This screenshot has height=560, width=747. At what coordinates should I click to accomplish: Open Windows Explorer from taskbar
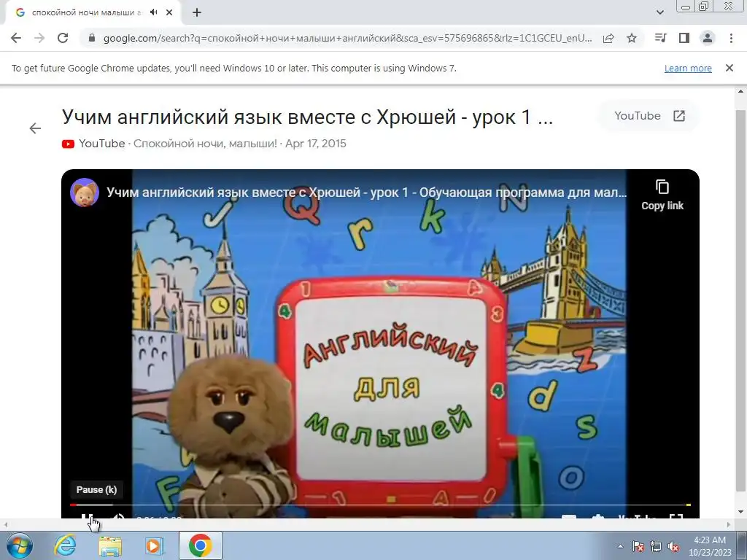(110, 545)
